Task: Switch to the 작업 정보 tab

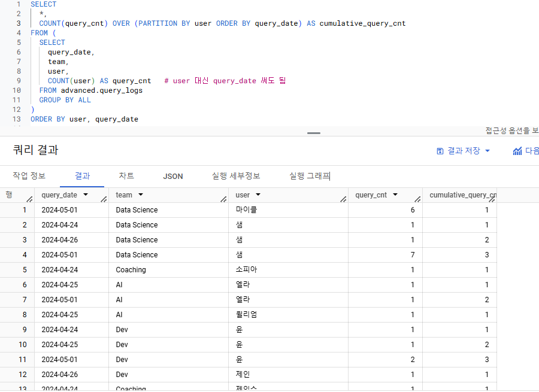Action: point(29,176)
